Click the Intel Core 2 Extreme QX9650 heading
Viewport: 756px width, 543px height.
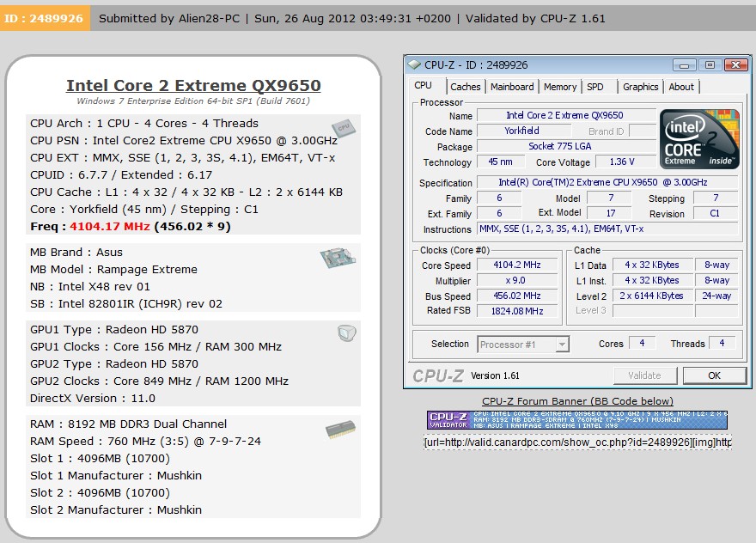click(x=191, y=85)
